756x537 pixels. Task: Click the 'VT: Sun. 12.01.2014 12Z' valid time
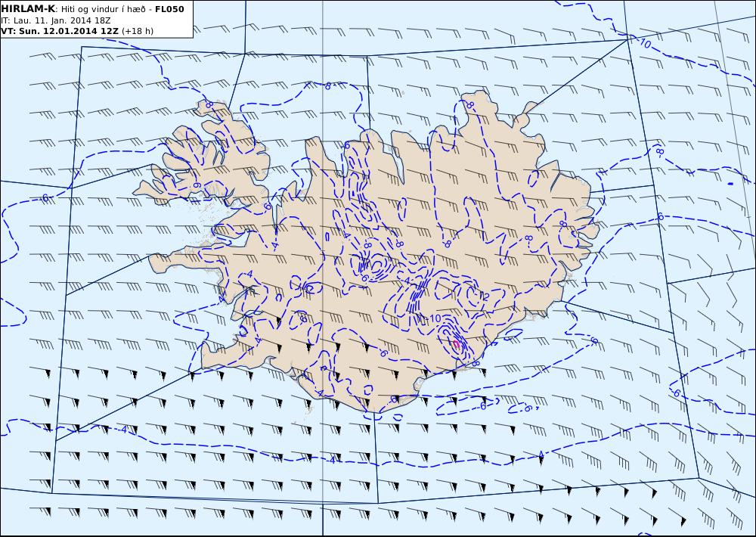pos(60,31)
